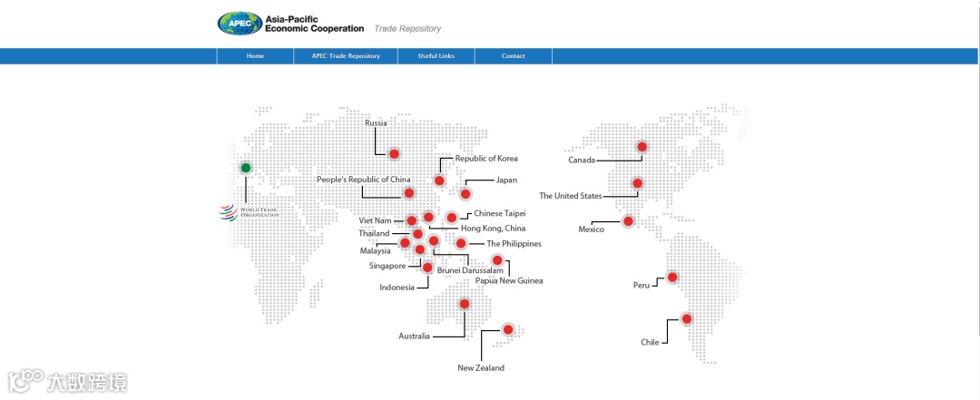
Task: Select the red marker for Russia
Action: click(x=394, y=154)
